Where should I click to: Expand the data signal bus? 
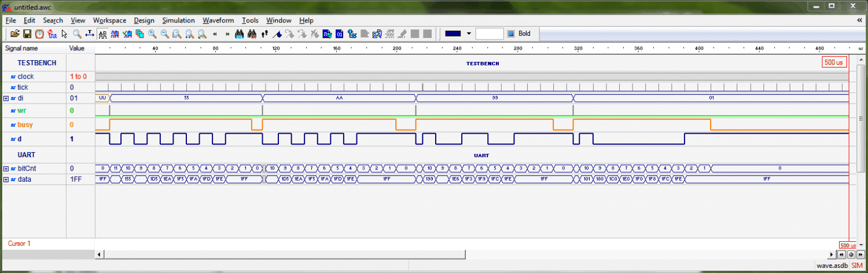[6, 180]
